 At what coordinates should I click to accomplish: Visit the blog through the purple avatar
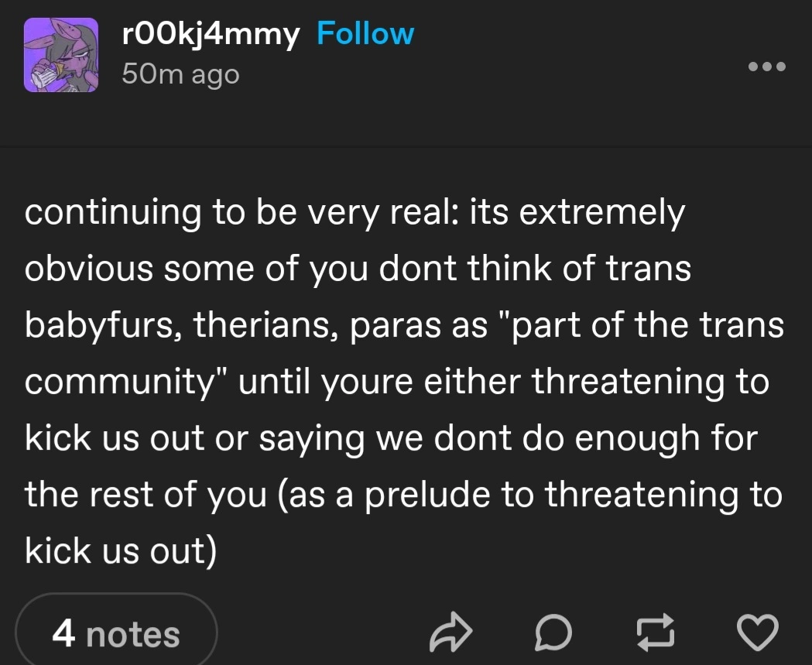61,56
